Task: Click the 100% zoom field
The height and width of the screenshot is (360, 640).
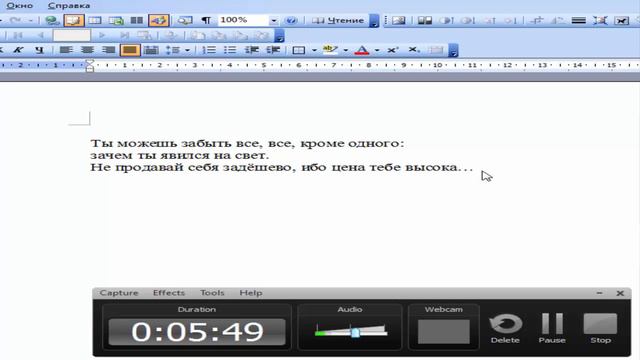Action: point(243,20)
